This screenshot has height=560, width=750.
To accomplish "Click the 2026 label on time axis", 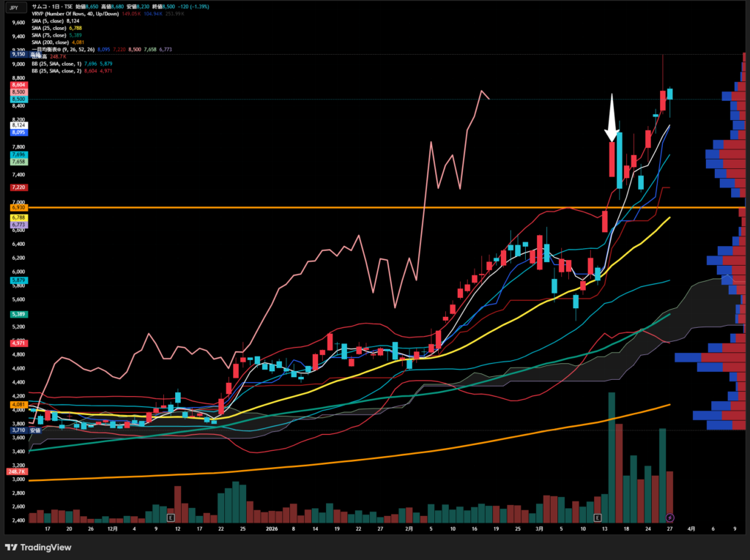I will point(272,528).
